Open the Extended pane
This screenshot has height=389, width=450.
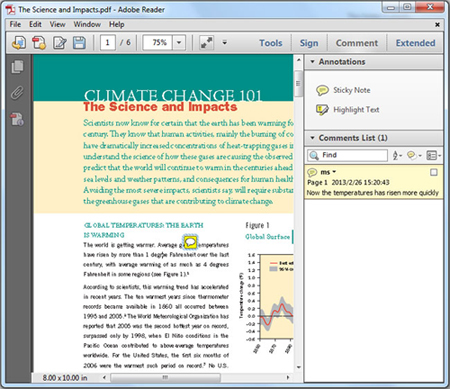[x=415, y=43]
